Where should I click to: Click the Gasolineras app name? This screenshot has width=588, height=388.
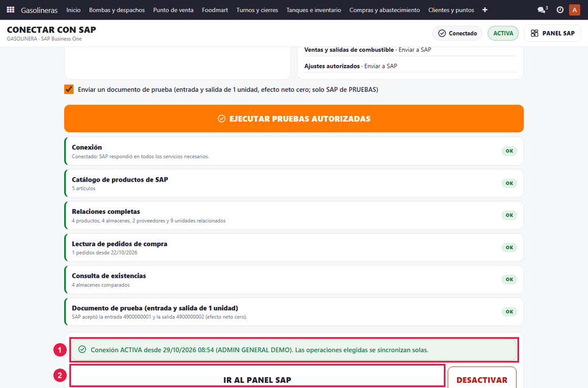click(x=39, y=10)
